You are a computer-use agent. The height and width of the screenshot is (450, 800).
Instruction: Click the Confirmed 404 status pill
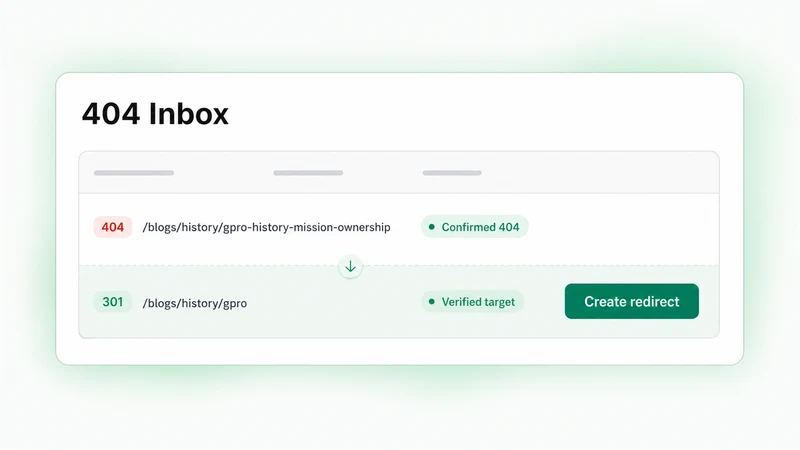[x=474, y=227]
